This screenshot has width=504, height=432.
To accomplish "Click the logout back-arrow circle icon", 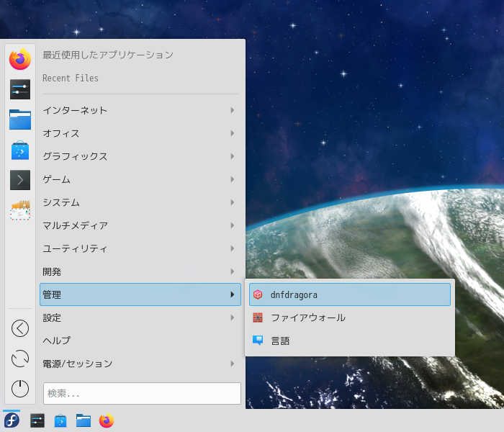I will (20, 328).
